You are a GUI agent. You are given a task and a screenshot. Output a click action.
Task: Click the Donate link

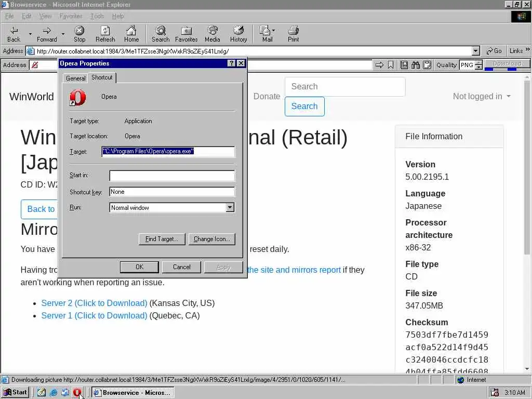pyautogui.click(x=267, y=96)
